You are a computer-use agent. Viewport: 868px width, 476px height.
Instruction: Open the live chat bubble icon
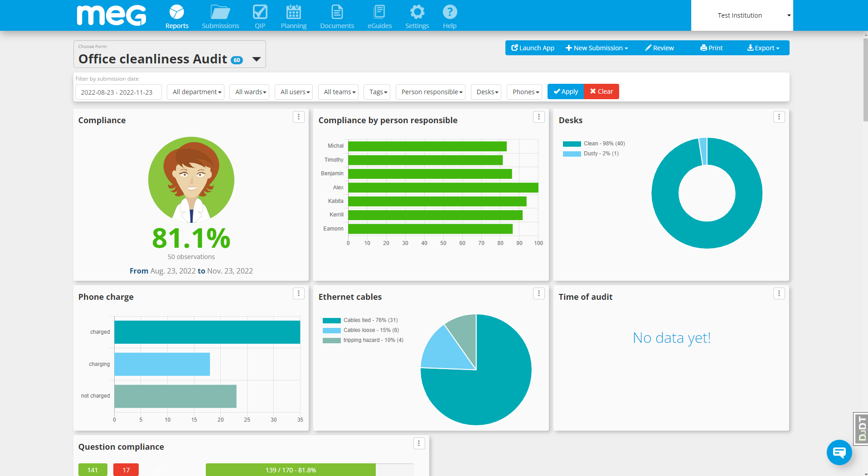(x=839, y=452)
